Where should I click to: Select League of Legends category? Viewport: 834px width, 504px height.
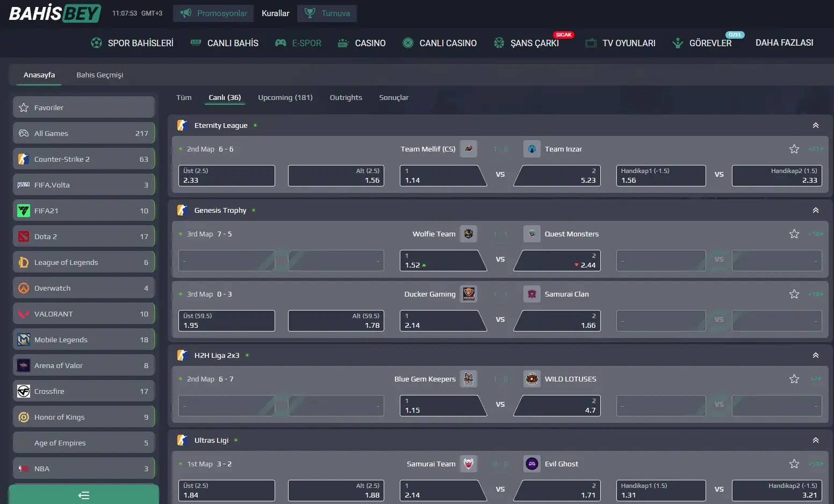point(84,262)
